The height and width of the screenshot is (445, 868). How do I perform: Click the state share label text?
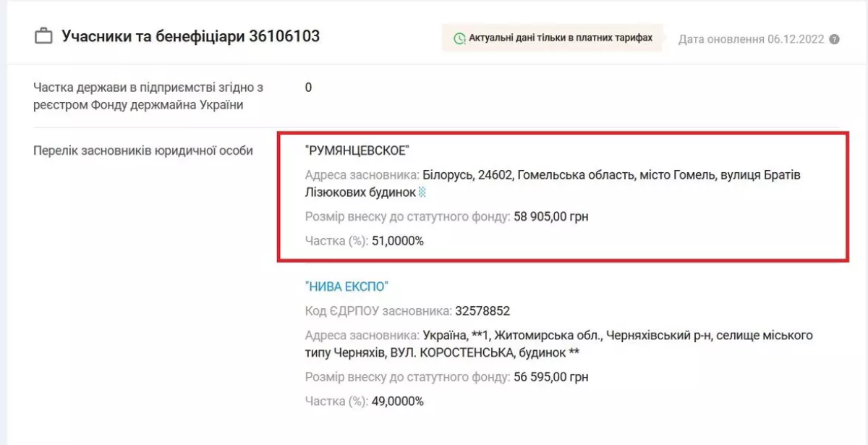[x=148, y=96]
